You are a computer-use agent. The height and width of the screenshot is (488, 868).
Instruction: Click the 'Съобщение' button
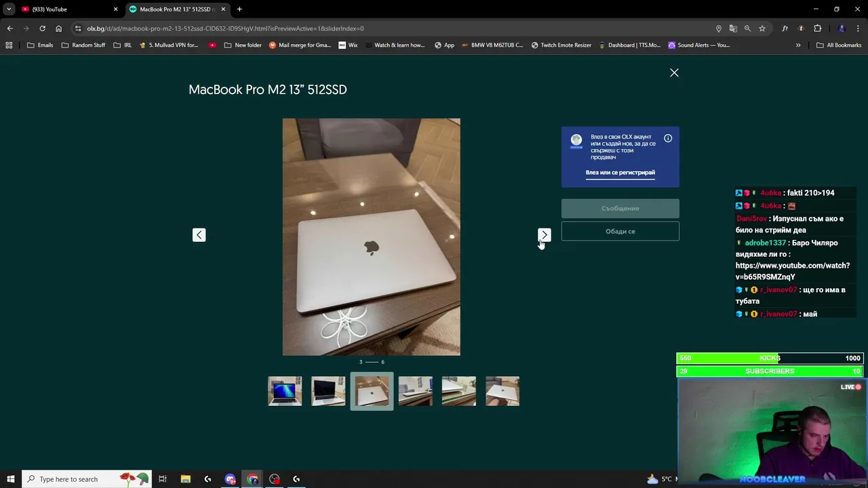pyautogui.click(x=620, y=208)
